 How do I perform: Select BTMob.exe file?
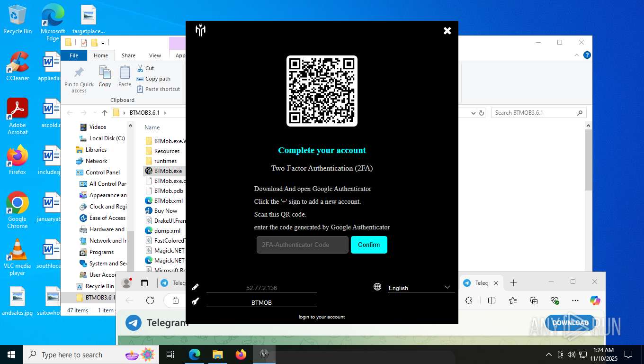coord(168,171)
